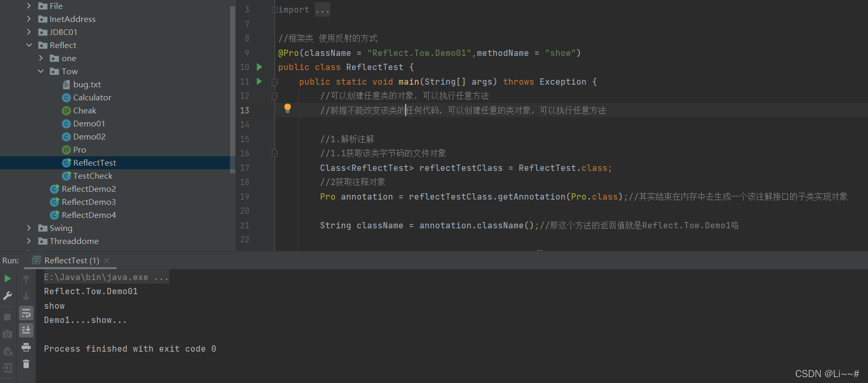Image resolution: width=868 pixels, height=383 pixels.
Task: Collapse the Tow package
Action: 41,71
